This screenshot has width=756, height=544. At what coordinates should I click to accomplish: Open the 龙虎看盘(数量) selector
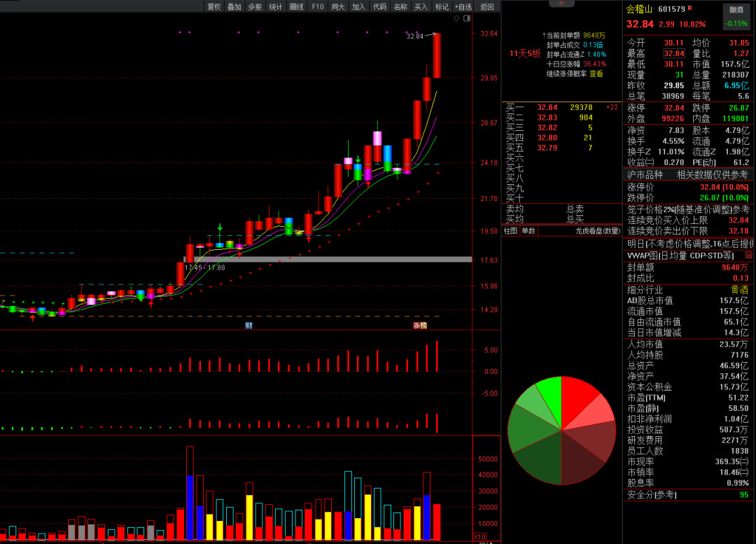pyautogui.click(x=597, y=231)
